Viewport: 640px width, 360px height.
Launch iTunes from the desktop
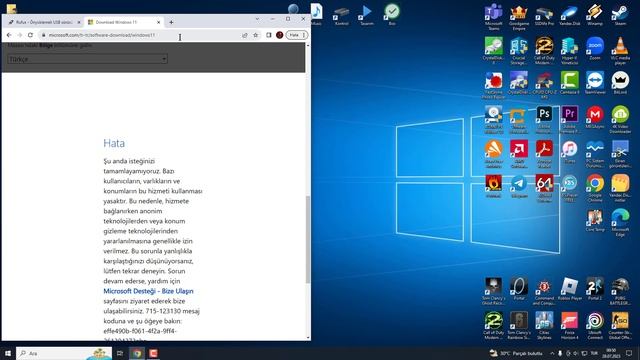pos(569,152)
